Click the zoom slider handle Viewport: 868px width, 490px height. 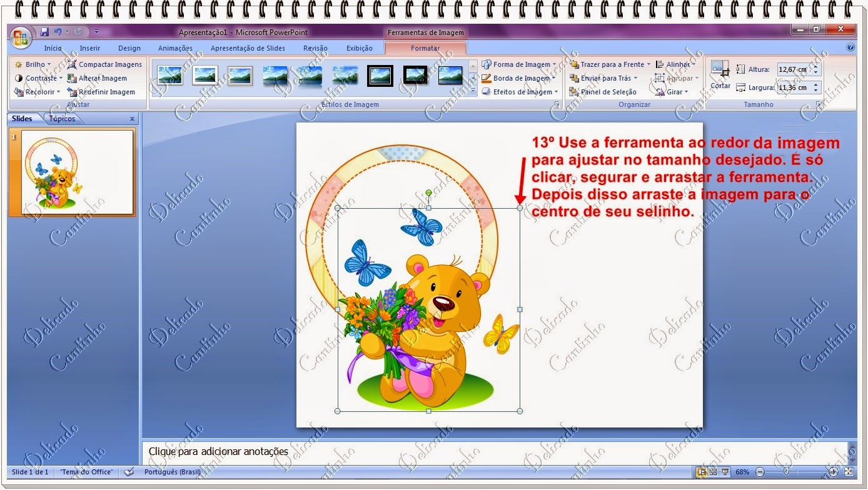pos(786,472)
